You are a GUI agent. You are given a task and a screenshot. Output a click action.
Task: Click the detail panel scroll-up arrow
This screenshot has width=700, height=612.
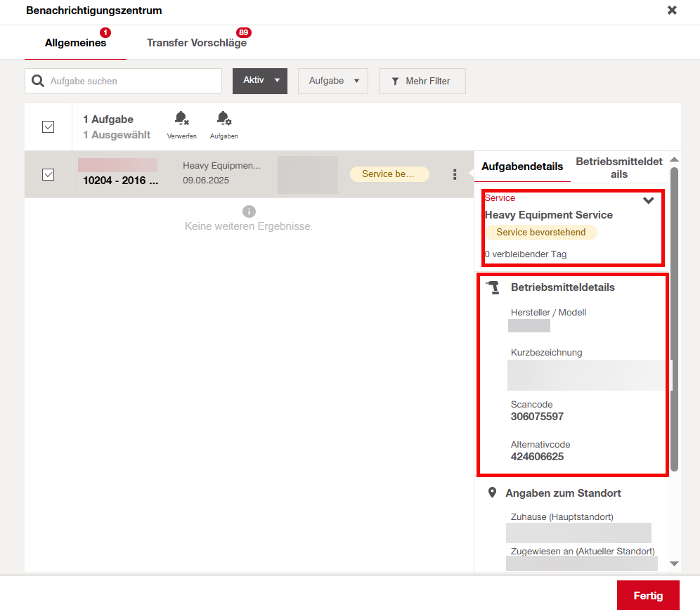tap(675, 159)
